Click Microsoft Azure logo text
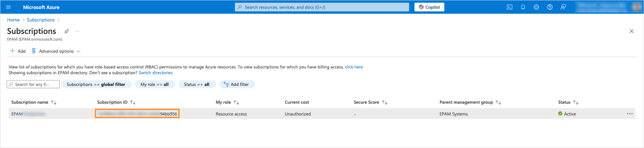Viewport: 644px width, 148px height. click(41, 7)
